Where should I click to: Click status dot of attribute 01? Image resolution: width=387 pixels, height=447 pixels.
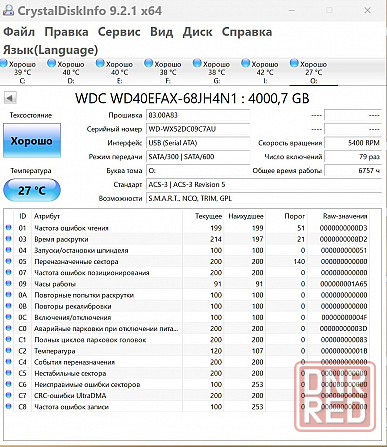(9, 228)
